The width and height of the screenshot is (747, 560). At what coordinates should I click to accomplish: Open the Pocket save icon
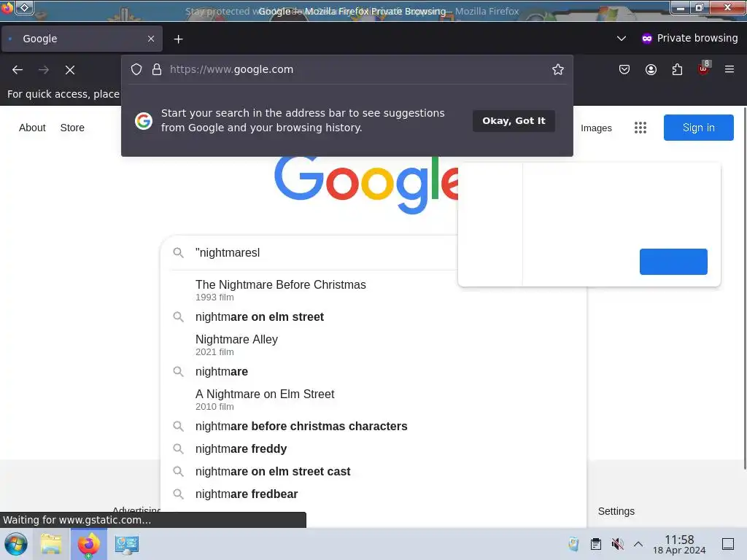pos(624,69)
